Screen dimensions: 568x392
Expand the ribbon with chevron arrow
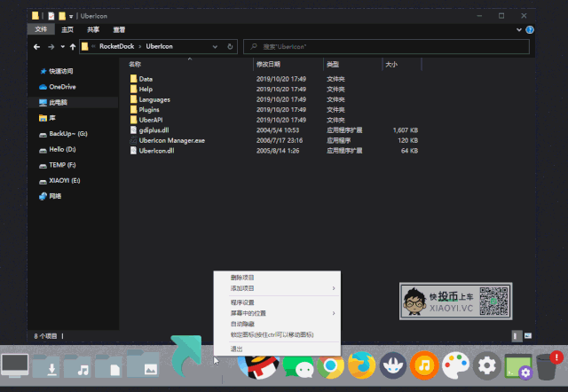[x=518, y=29]
